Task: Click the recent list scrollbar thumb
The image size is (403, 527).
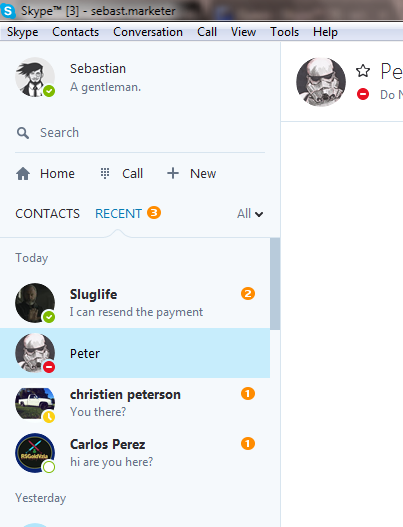Action: 275,284
